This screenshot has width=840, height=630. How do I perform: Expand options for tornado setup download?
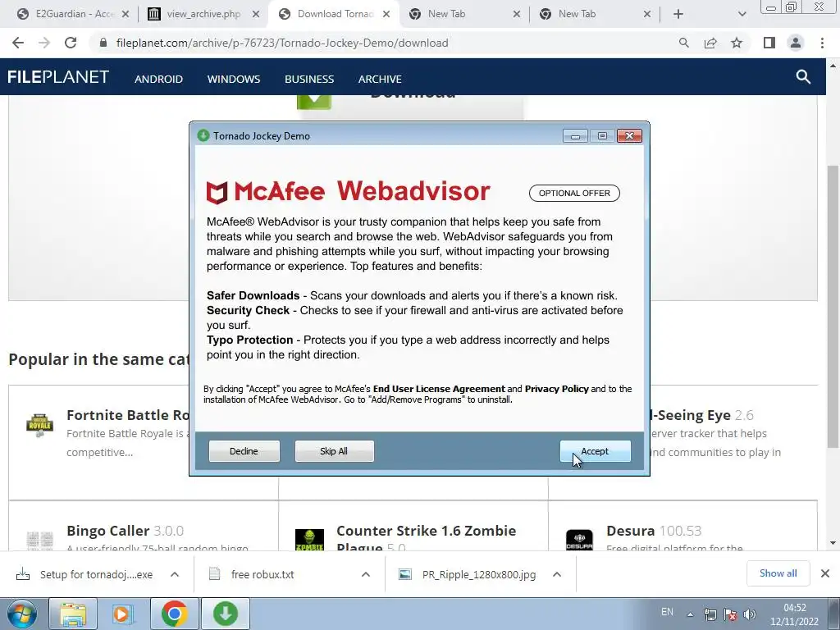[x=174, y=574]
